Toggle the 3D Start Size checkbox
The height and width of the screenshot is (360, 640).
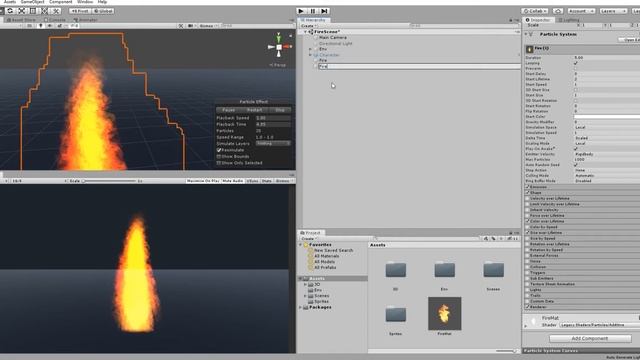click(576, 90)
